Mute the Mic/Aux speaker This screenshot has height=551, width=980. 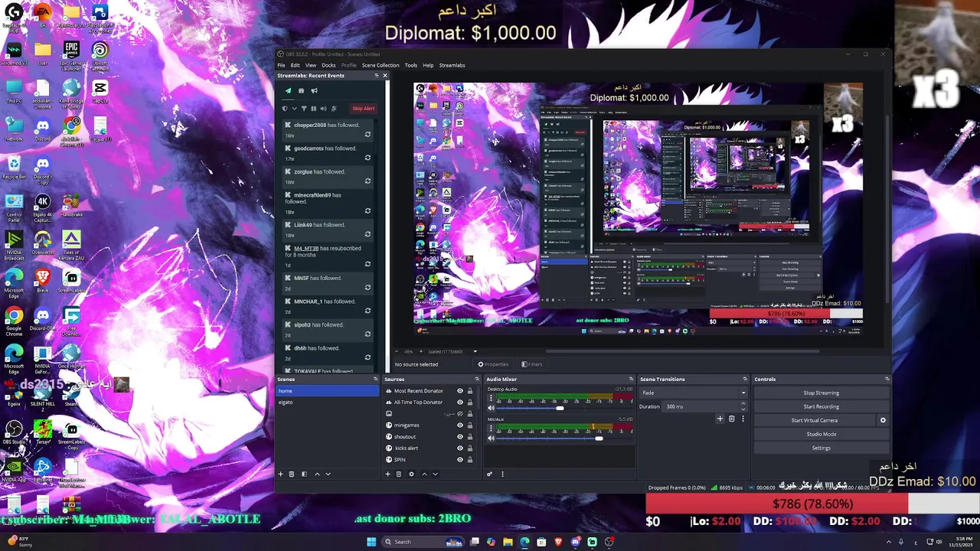coord(491,439)
